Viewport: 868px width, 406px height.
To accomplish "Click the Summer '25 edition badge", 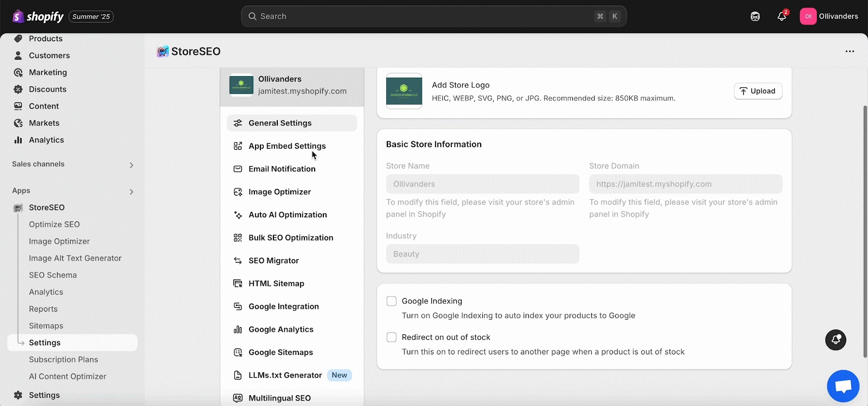I will (91, 17).
